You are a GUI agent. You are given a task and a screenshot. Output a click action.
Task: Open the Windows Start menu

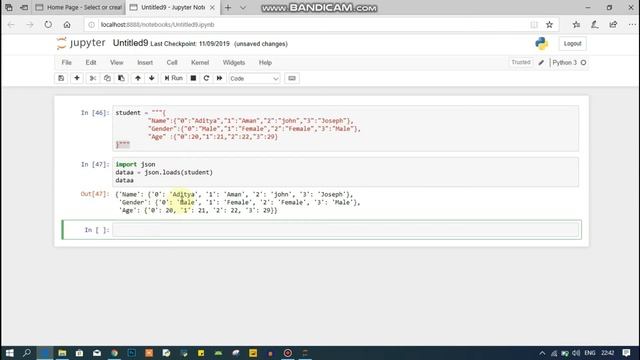point(9,353)
